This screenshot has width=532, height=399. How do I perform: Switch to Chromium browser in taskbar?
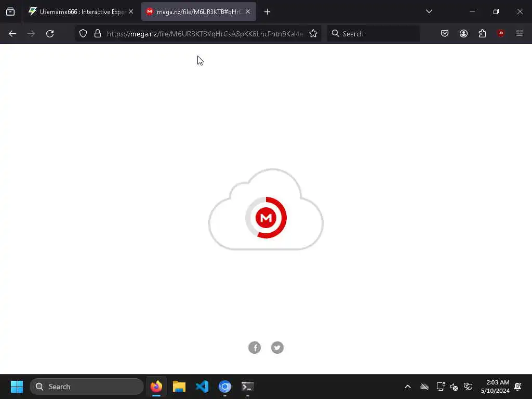click(x=224, y=387)
